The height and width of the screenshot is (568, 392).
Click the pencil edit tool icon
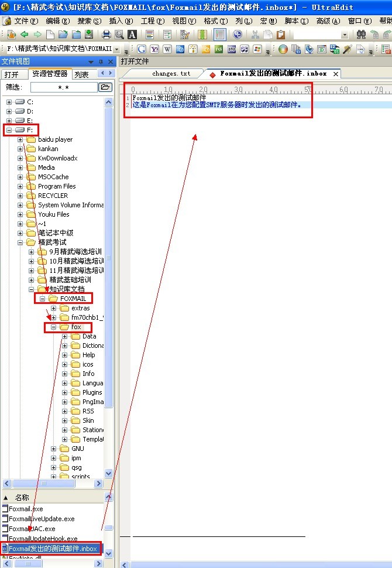coord(348,49)
